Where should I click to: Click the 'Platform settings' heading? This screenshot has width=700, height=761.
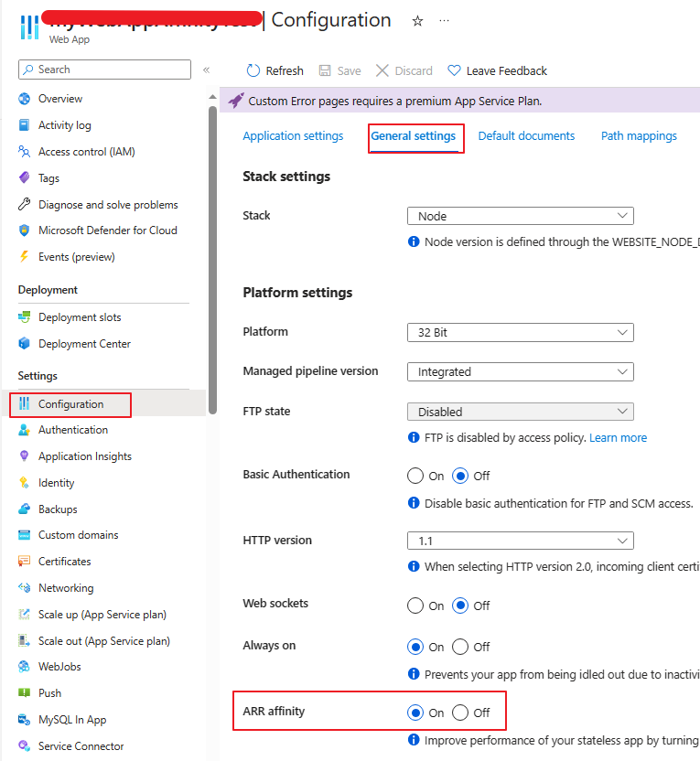point(297,293)
